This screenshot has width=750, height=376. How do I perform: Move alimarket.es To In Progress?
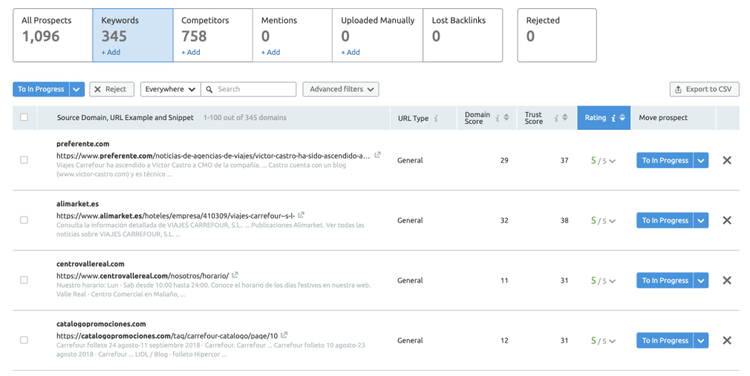pyautogui.click(x=665, y=220)
